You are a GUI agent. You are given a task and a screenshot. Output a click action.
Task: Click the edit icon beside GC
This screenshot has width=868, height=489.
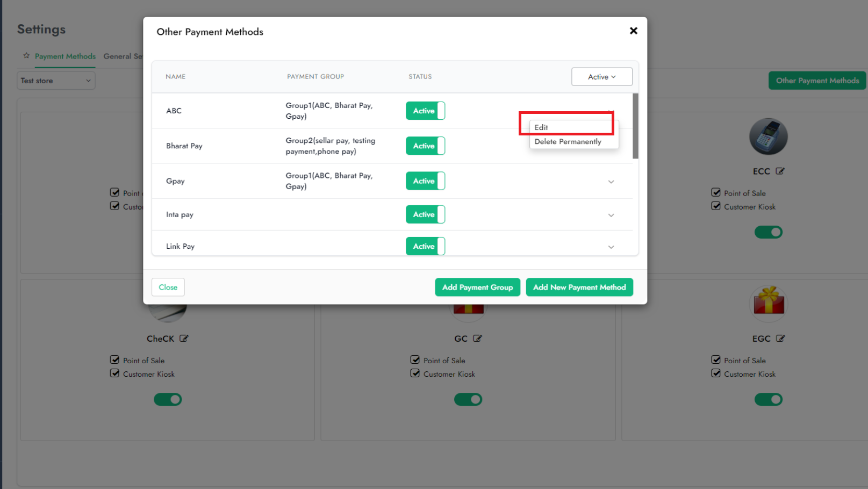pos(477,339)
